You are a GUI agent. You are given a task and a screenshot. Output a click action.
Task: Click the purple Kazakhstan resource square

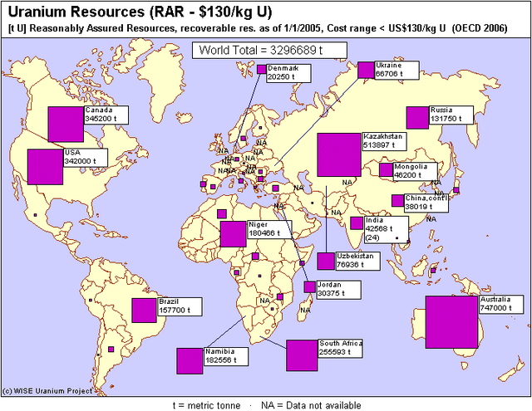339,154
